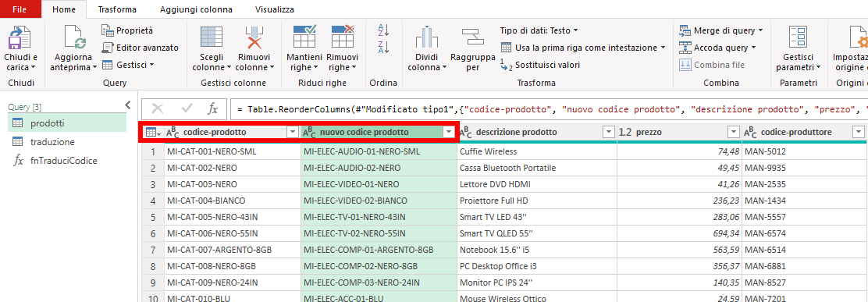Image resolution: width=868 pixels, height=302 pixels.
Task: Click Rimuovi righe icon
Action: (x=342, y=37)
